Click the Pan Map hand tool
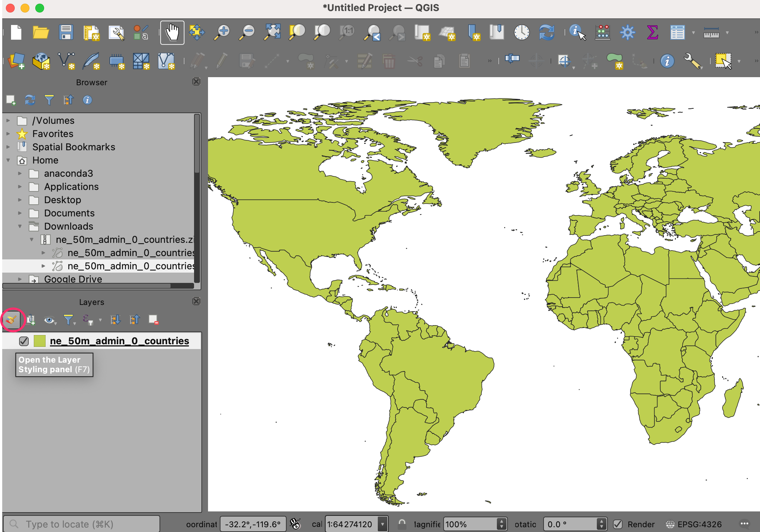This screenshot has height=532, width=760. coord(172,33)
